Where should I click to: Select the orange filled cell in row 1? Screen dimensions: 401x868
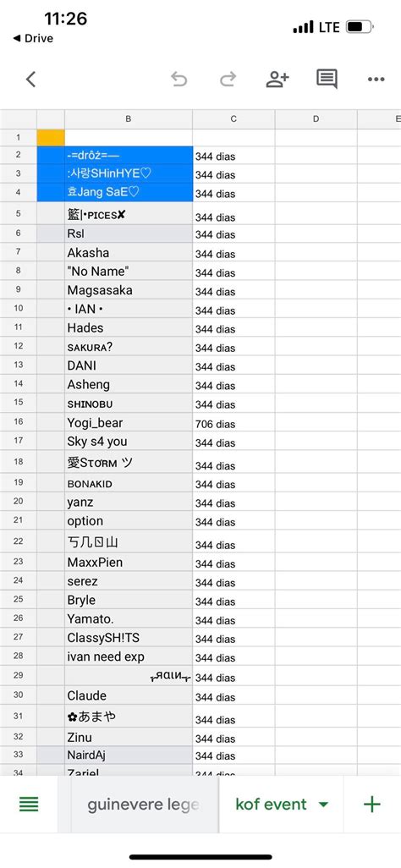(51, 137)
